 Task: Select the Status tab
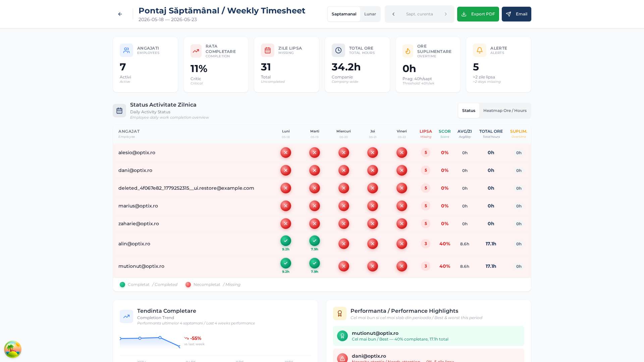469,111
